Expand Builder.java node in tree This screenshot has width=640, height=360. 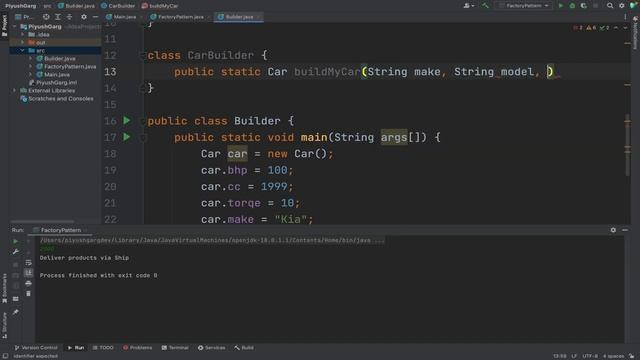(x=31, y=58)
